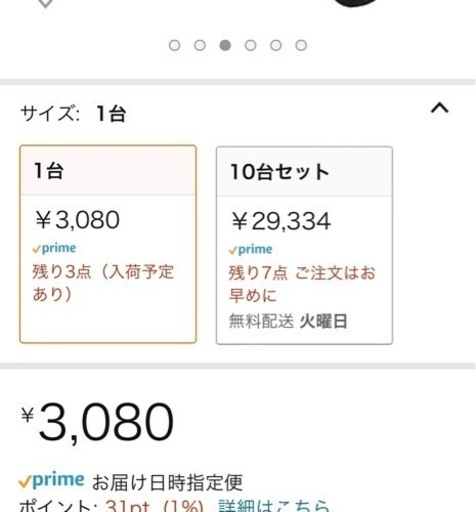
Task: Select the active third carousel dot
Action: (x=225, y=45)
